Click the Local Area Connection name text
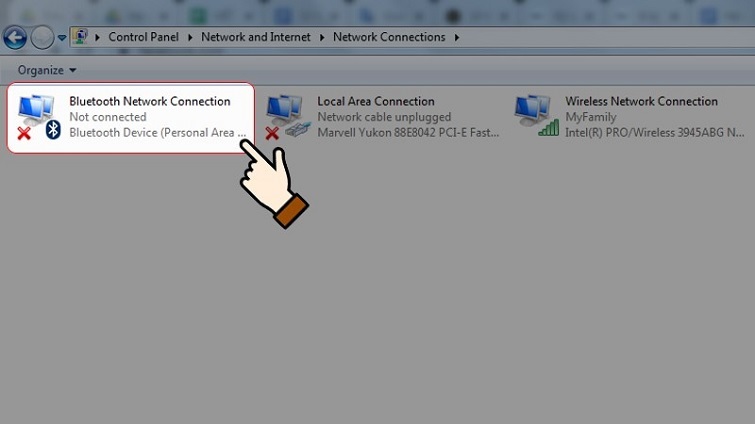The width and height of the screenshot is (755, 424). pos(375,101)
